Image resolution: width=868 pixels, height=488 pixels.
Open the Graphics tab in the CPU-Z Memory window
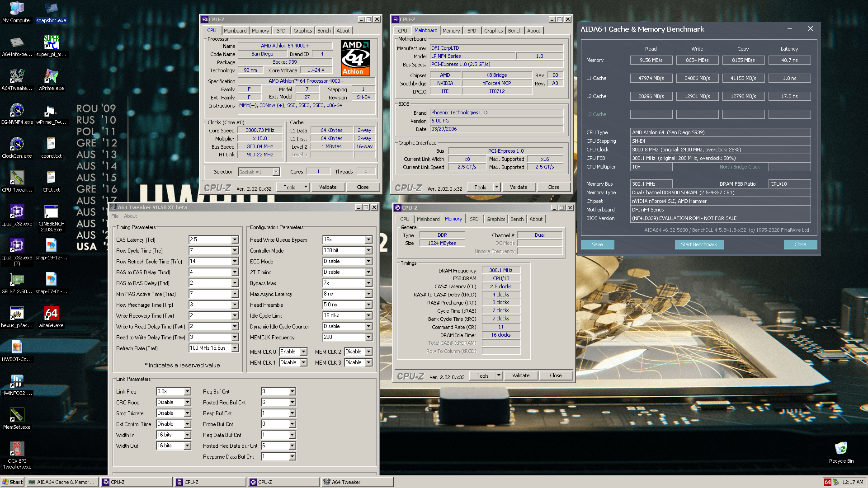pyautogui.click(x=496, y=219)
